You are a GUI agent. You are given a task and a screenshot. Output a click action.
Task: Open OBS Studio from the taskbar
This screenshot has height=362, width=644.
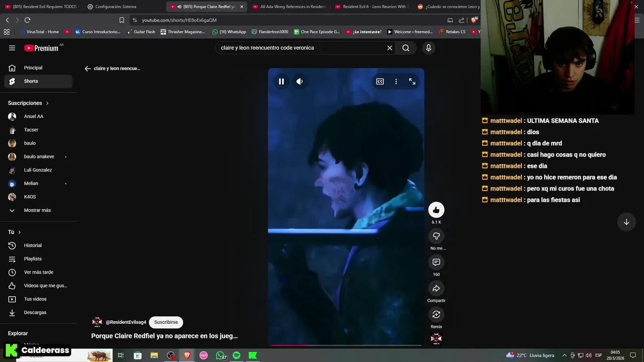tap(171, 355)
